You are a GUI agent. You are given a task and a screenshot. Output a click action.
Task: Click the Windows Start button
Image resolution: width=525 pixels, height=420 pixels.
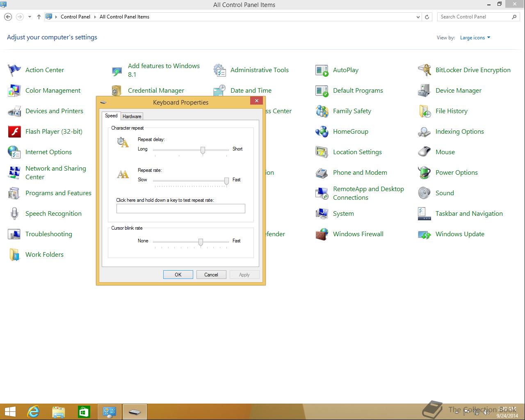click(10, 411)
